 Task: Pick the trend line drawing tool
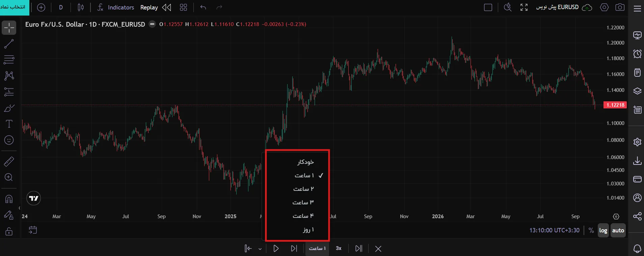[9, 44]
